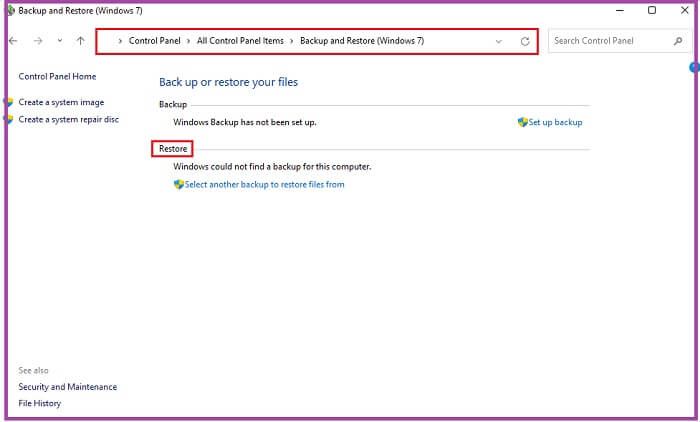
Task: Click 'Windows could not find a backup' text
Action: [x=272, y=167]
